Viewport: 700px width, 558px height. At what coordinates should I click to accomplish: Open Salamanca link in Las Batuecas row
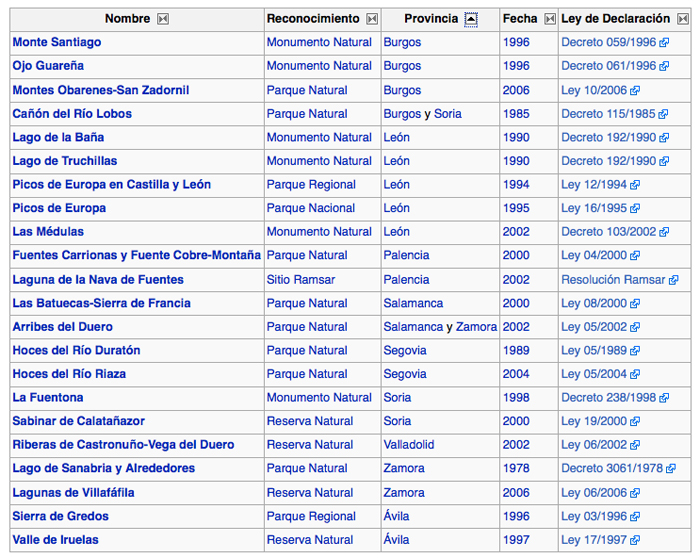click(413, 304)
